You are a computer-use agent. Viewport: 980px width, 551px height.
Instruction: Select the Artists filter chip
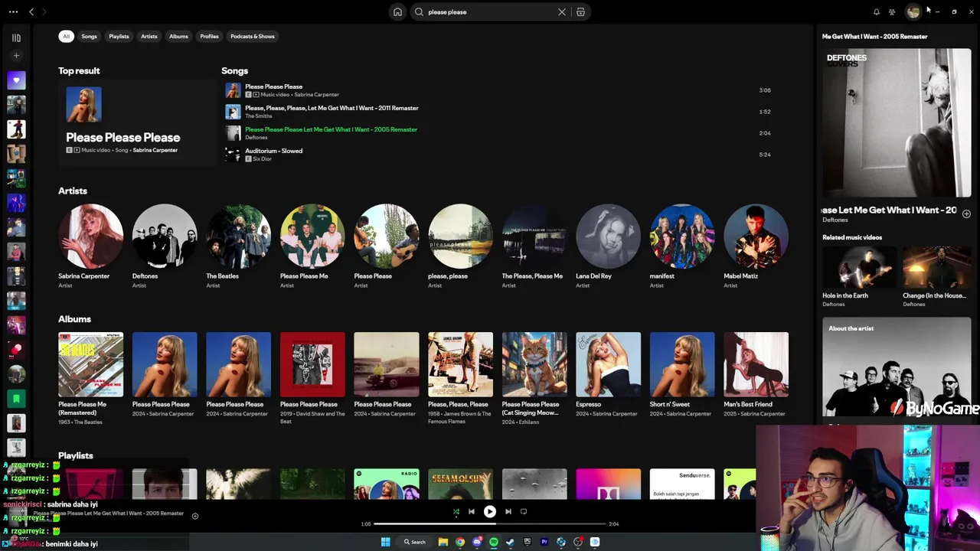(x=149, y=37)
